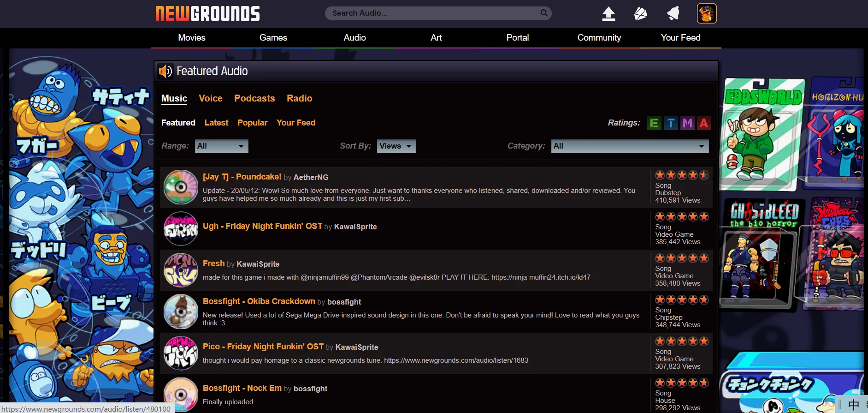Open Your Feed in the top navigation
The image size is (868, 413).
tap(680, 38)
